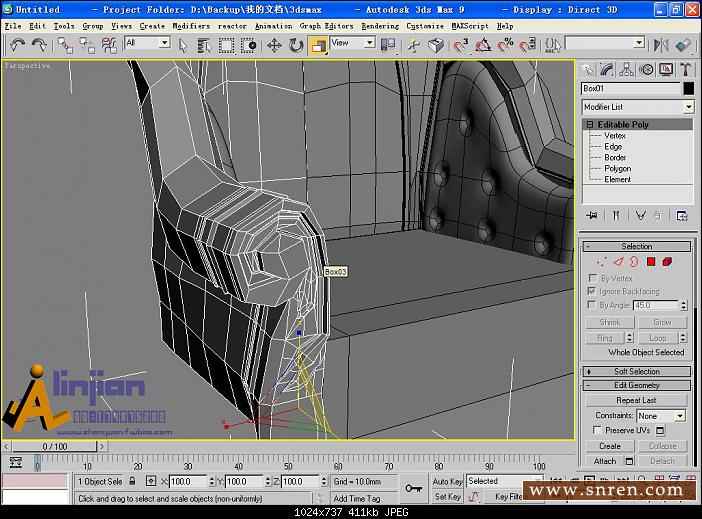Click the Unlink Selection icon
Image resolution: width=702 pixels, height=519 pixels.
tap(87, 45)
